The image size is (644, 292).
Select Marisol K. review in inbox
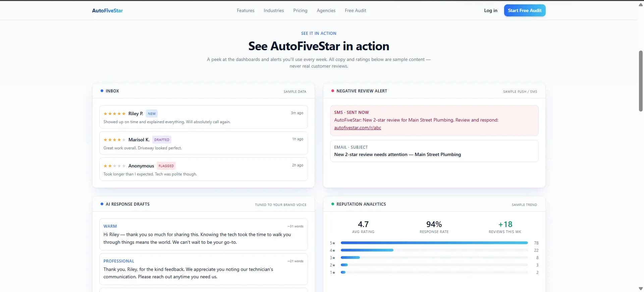pyautogui.click(x=204, y=143)
